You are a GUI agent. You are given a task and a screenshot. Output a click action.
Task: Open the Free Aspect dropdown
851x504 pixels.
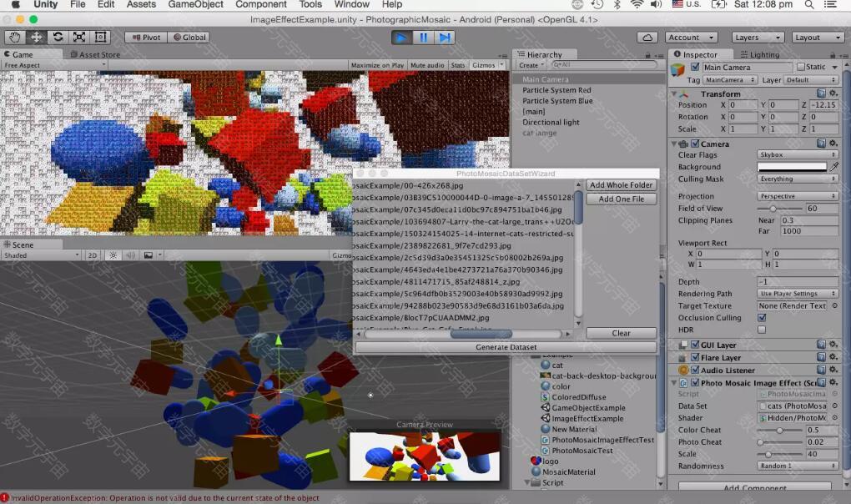54,65
